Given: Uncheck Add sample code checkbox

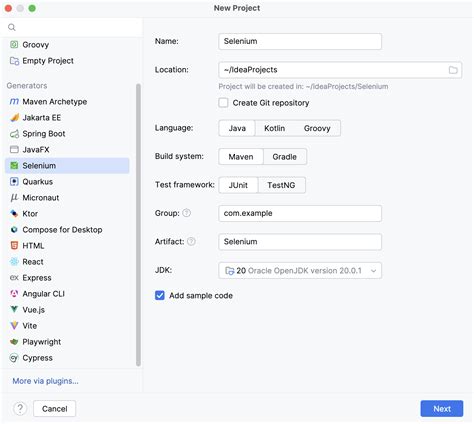Looking at the screenshot, I should click(x=160, y=295).
